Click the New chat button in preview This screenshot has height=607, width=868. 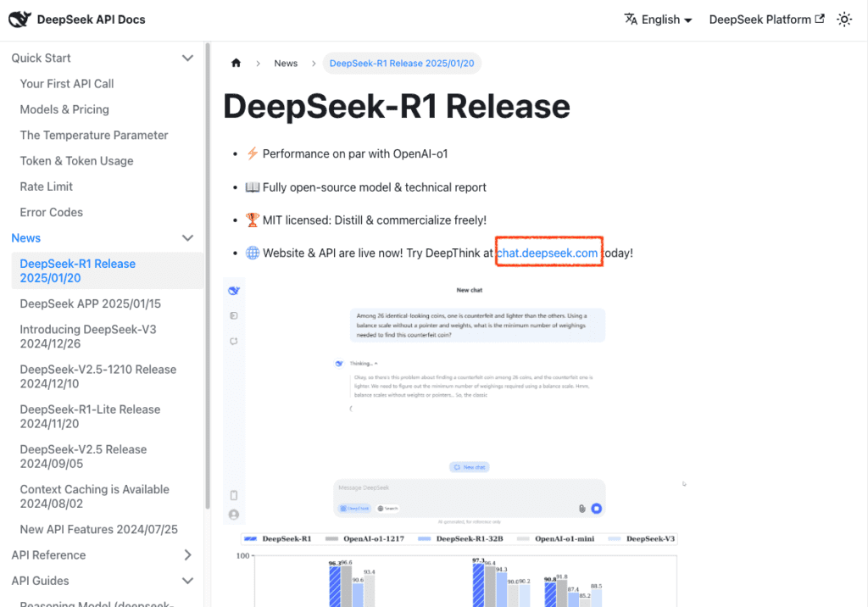tap(469, 467)
